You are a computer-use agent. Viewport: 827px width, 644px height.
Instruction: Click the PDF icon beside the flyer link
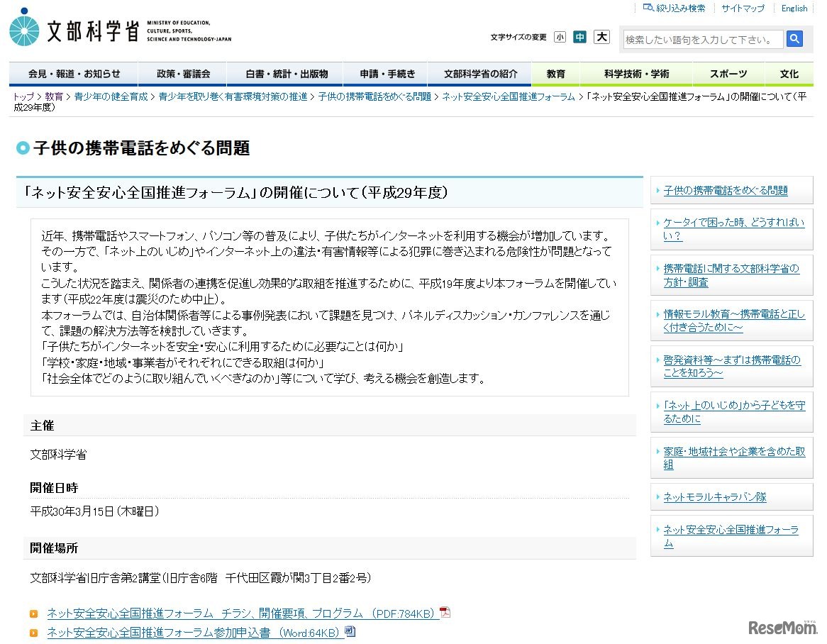tap(445, 613)
